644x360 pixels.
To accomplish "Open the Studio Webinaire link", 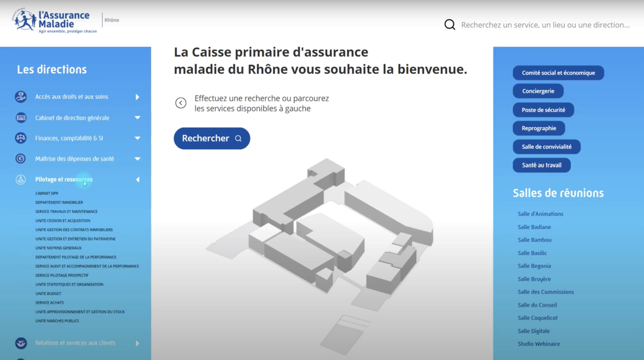I will tap(539, 344).
